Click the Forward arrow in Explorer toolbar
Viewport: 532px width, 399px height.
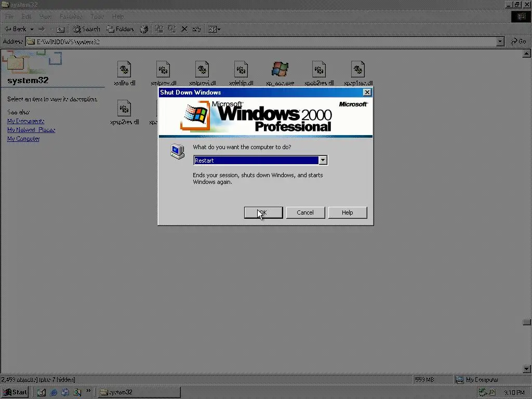tap(42, 29)
